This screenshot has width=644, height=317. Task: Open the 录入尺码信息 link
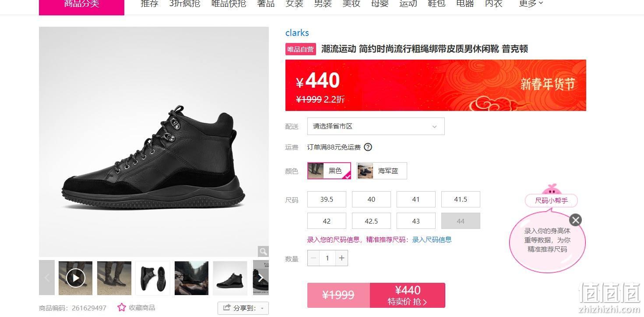[x=432, y=239]
